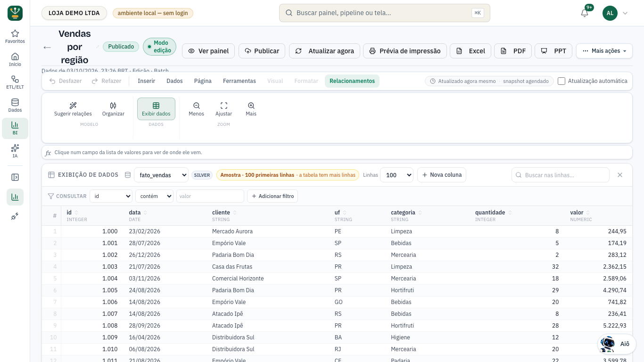
Task: Click the Organizar layout tool
Action: 113,109
